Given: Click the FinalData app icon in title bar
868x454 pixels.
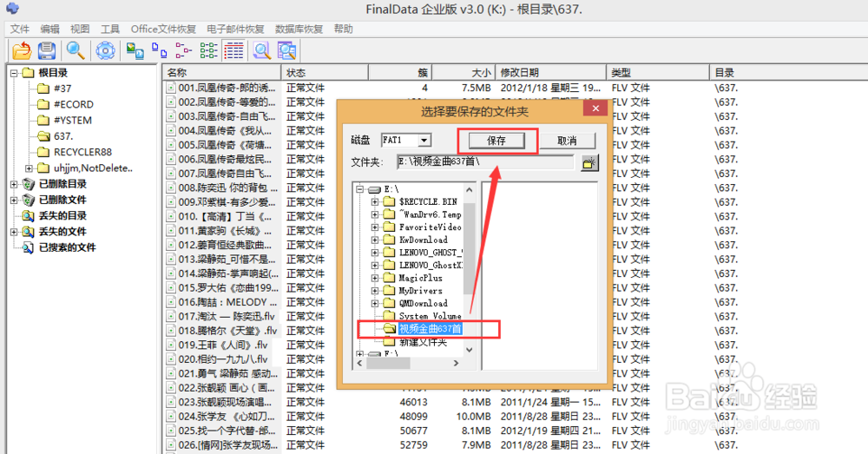Looking at the screenshot, I should click(x=12, y=9).
